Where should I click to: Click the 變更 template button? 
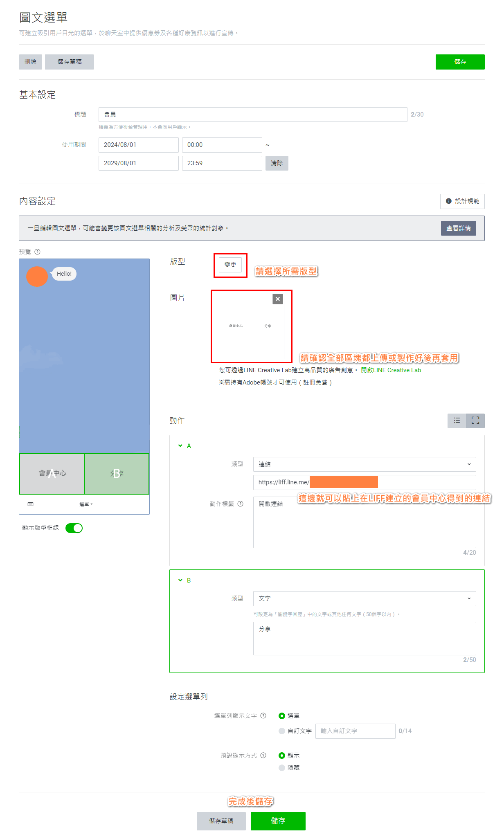point(230,265)
